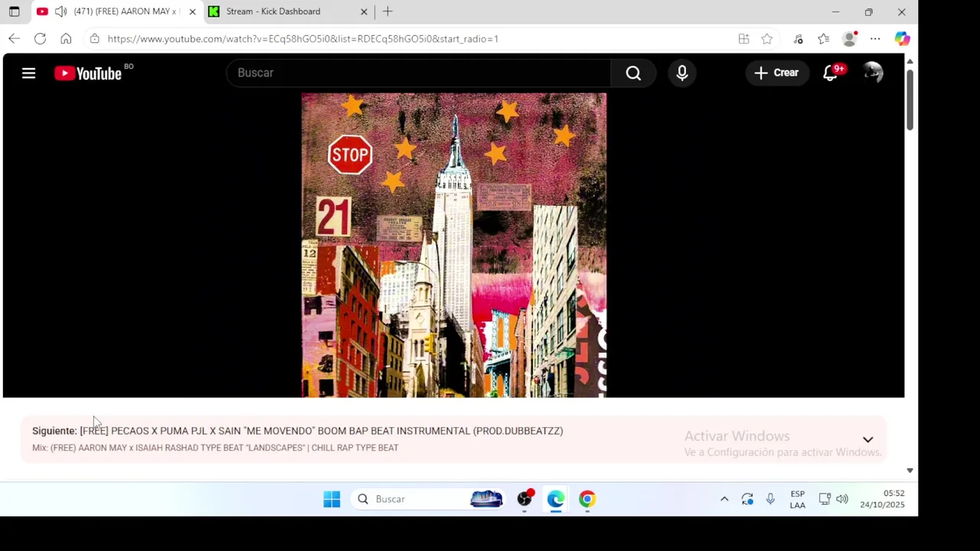
Task: Open Google Chrome from the taskbar
Action: click(587, 499)
